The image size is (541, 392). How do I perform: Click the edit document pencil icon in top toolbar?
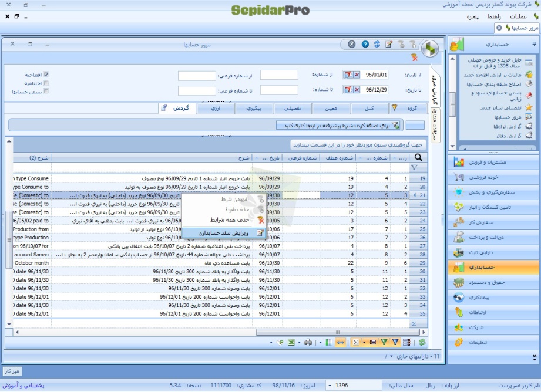[x=389, y=44]
